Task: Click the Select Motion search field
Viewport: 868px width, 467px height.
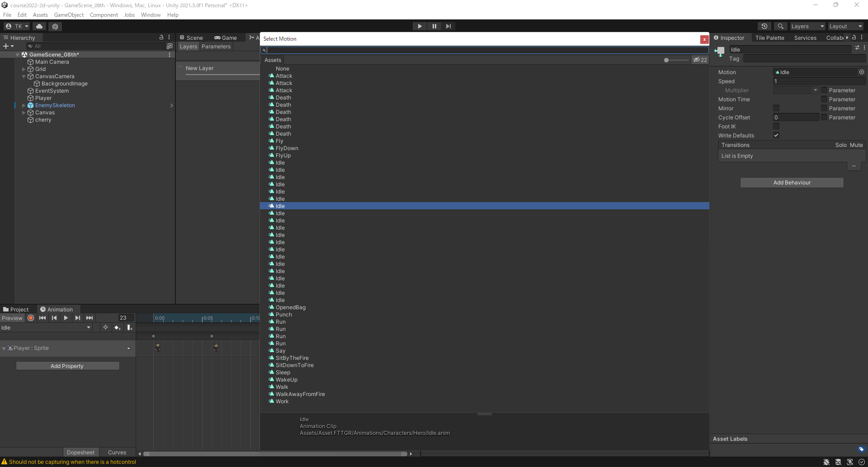Action: pyautogui.click(x=485, y=50)
